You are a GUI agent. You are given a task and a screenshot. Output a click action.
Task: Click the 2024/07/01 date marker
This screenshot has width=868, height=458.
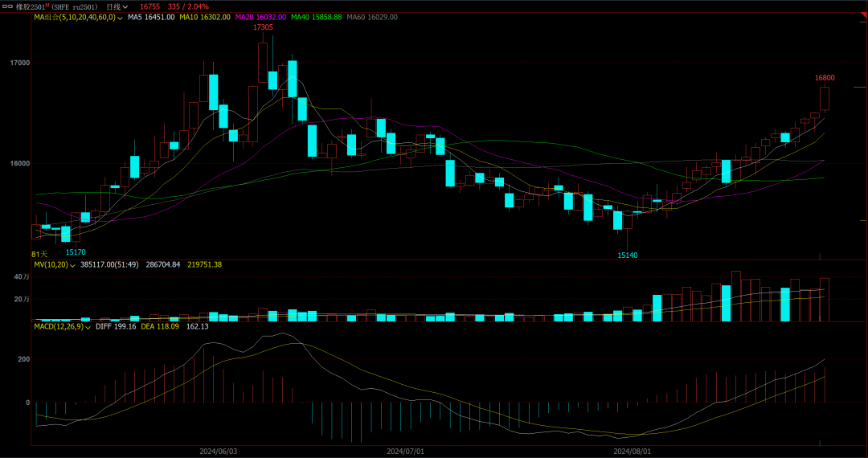tap(405, 452)
